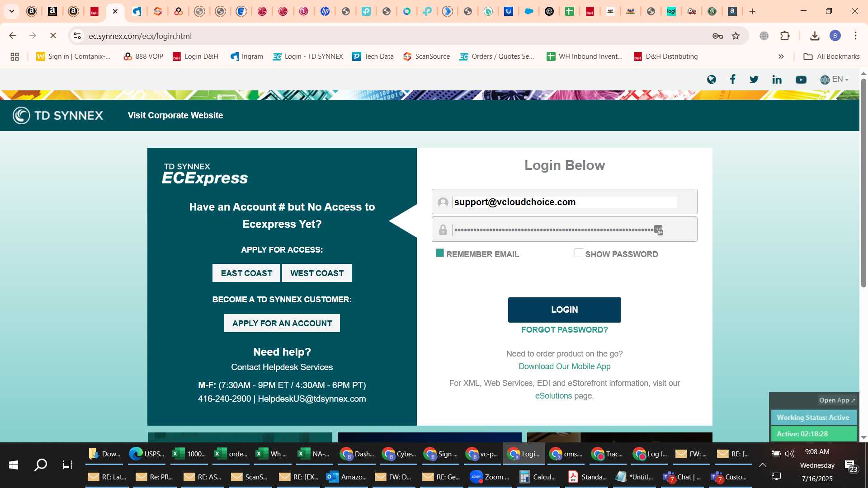Bookmark this page with star icon

click(x=736, y=36)
